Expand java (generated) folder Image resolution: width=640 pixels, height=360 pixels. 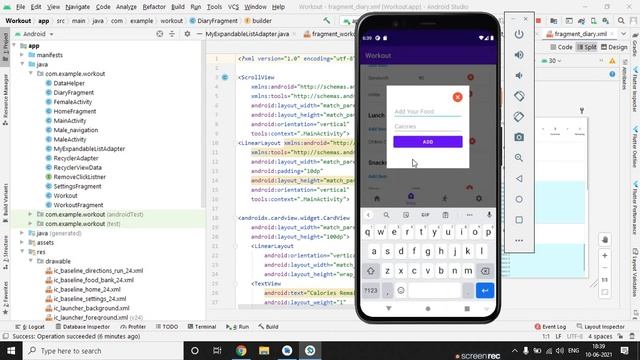pyautogui.click(x=22, y=233)
